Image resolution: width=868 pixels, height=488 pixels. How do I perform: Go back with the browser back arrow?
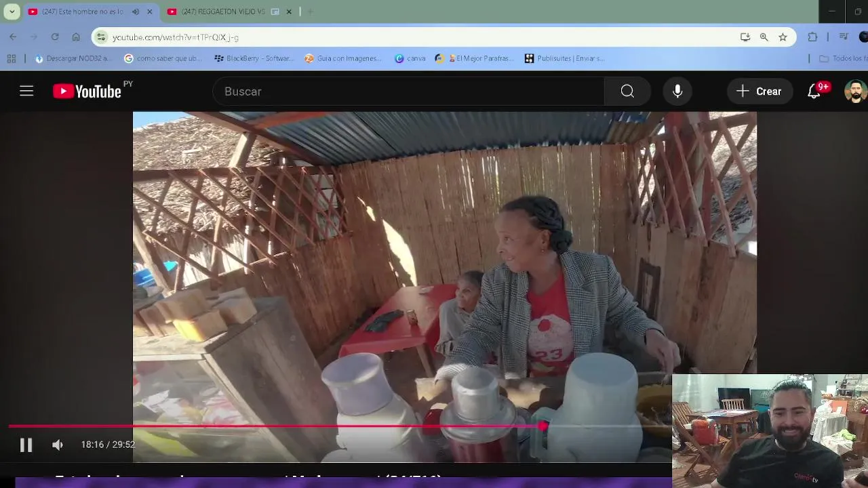[13, 37]
